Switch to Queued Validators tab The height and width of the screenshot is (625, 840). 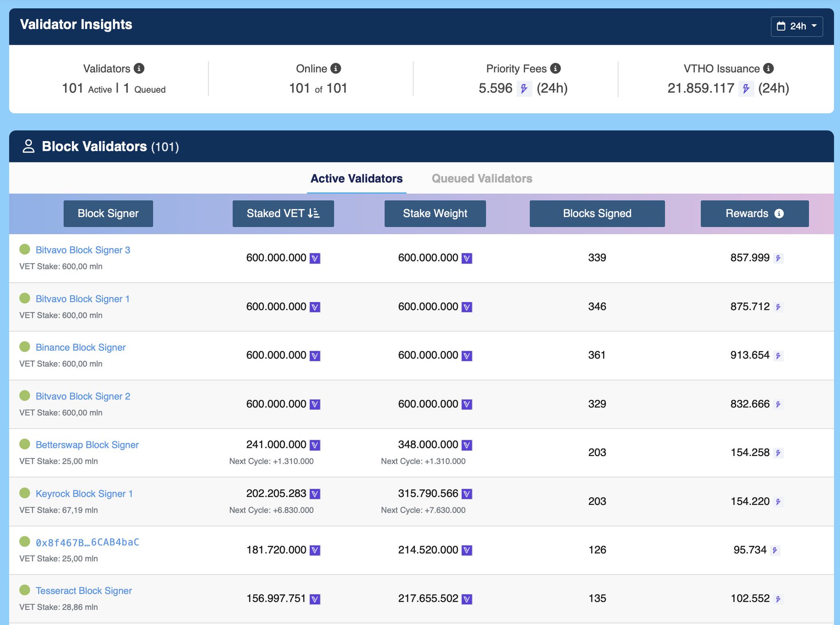tap(482, 178)
